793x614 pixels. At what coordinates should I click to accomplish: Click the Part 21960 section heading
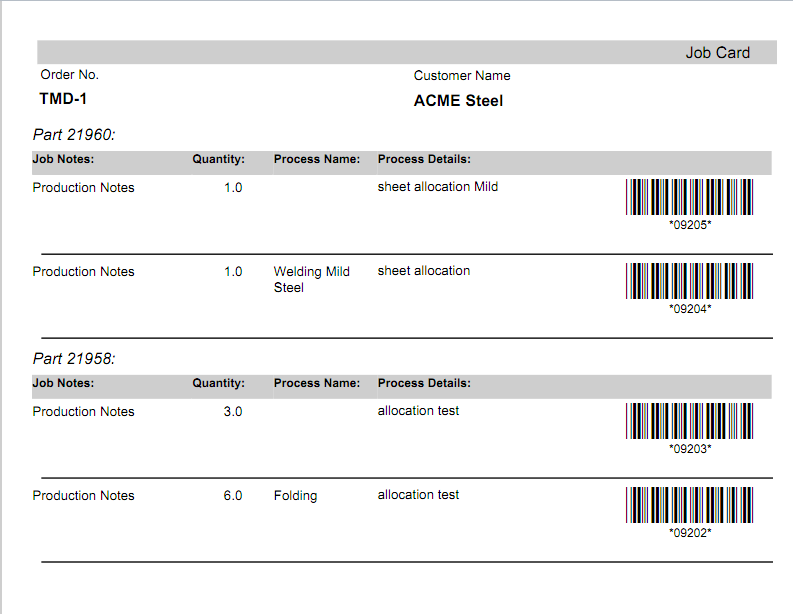coord(74,134)
